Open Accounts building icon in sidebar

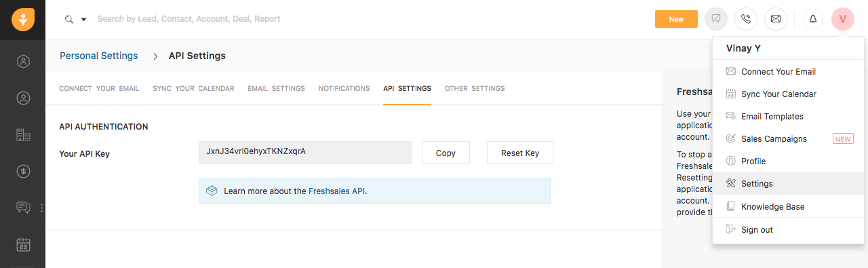[23, 135]
